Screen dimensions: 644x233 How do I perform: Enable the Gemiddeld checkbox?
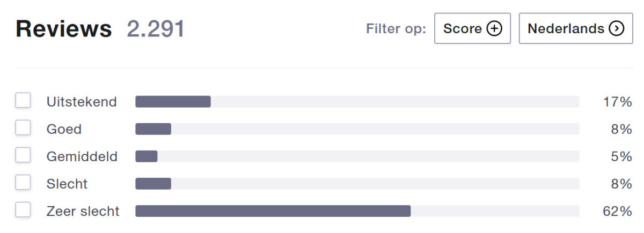[23, 155]
